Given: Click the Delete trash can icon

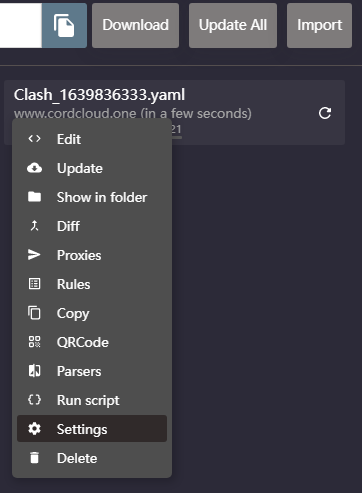Looking at the screenshot, I should tap(34, 458).
